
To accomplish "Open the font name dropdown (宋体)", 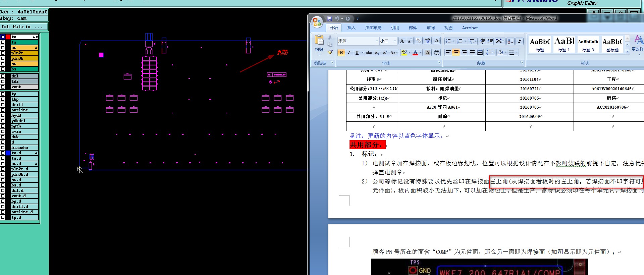I will pyautogui.click(x=377, y=41).
